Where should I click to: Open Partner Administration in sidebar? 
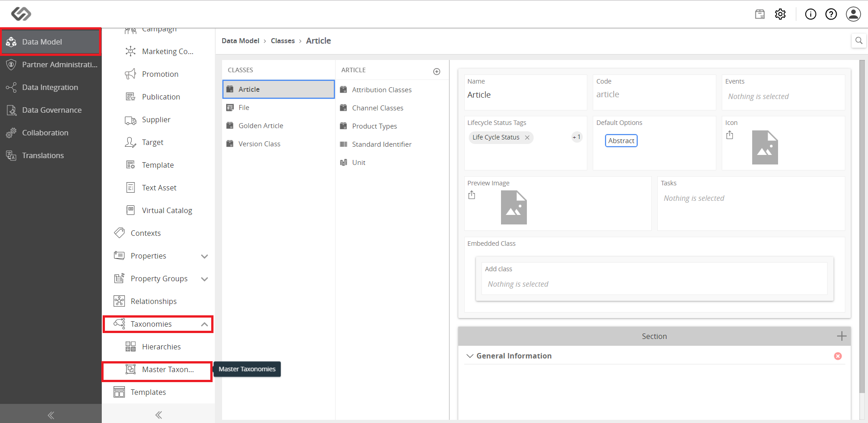click(x=51, y=65)
